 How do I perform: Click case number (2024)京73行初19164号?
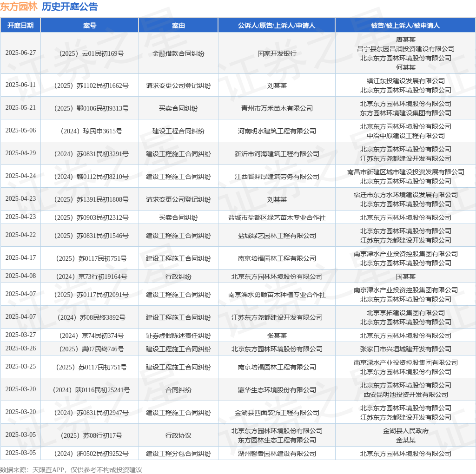[x=92, y=277]
